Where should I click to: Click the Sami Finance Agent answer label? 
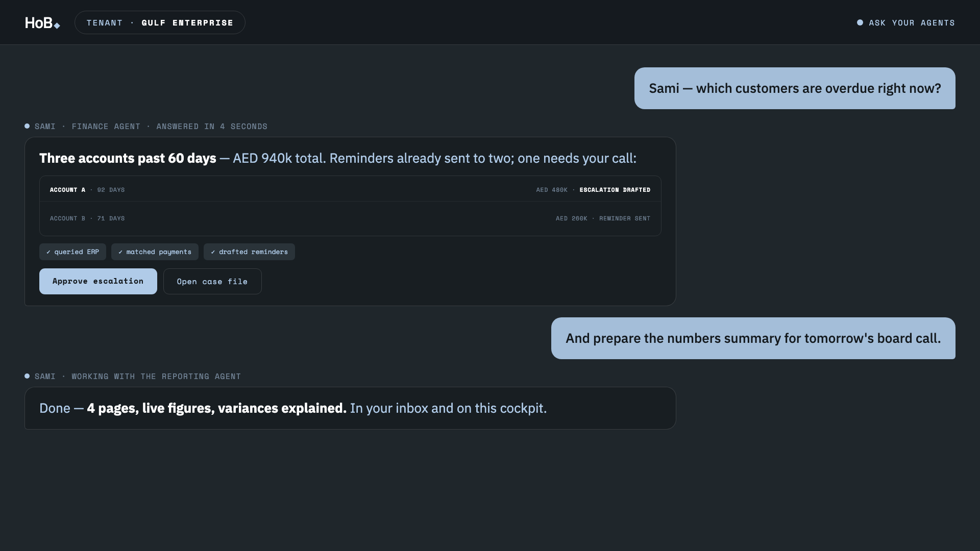(146, 127)
